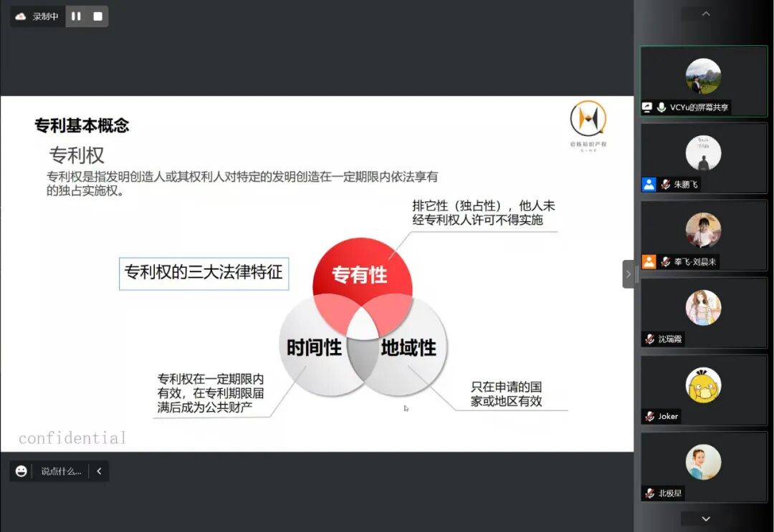Click the screen-share icon on VCYu's tile
Image resolution: width=774 pixels, height=532 pixels.
coord(646,107)
